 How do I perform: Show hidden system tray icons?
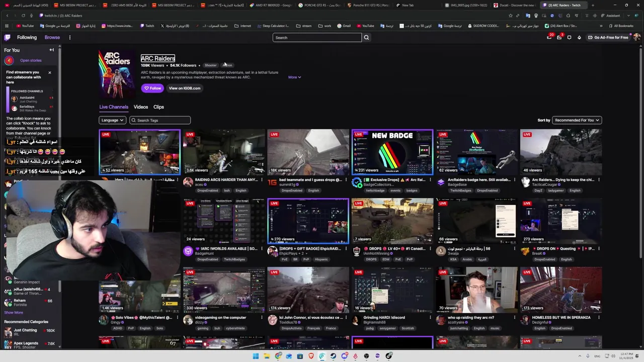coord(580,356)
